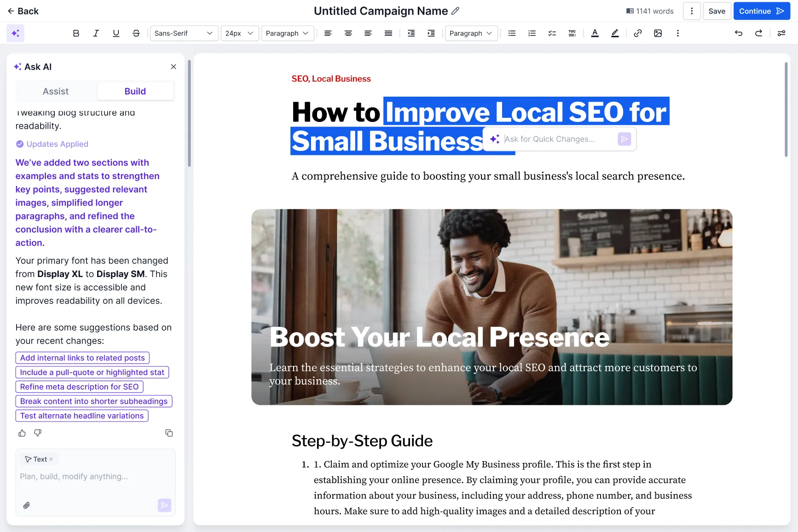
Task: Click the Continue button
Action: tap(762, 11)
